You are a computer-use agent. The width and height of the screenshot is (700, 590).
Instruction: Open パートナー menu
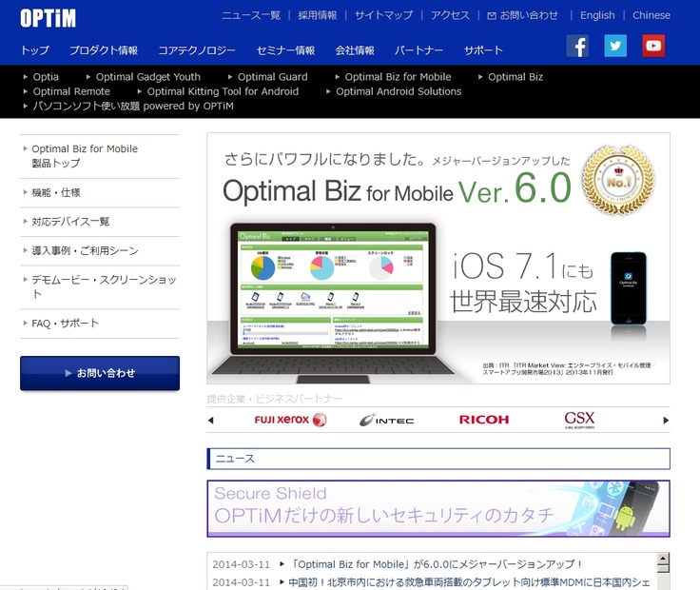(418, 50)
